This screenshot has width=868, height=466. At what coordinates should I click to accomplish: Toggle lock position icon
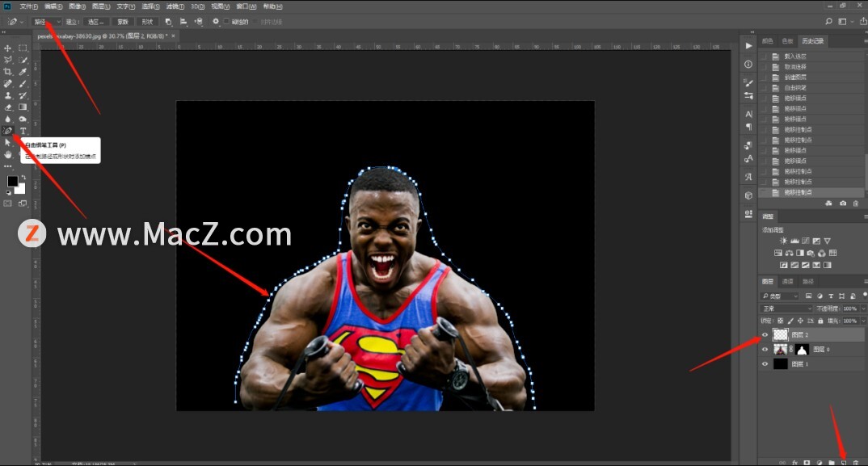pos(800,321)
